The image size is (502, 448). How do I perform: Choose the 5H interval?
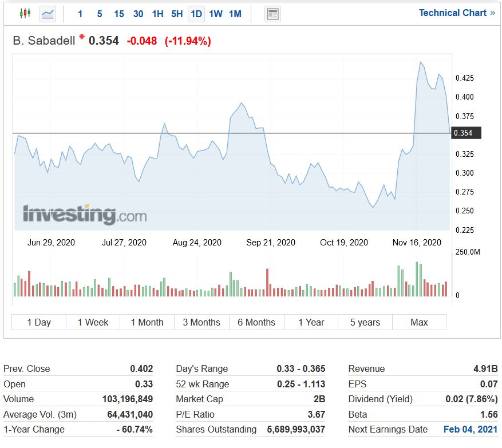177,14
